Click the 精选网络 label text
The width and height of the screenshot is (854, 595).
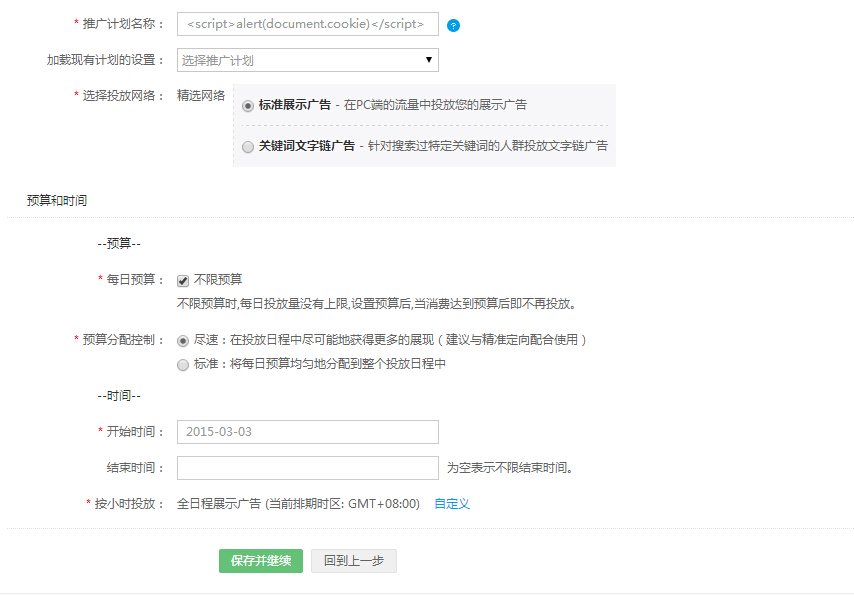201,95
